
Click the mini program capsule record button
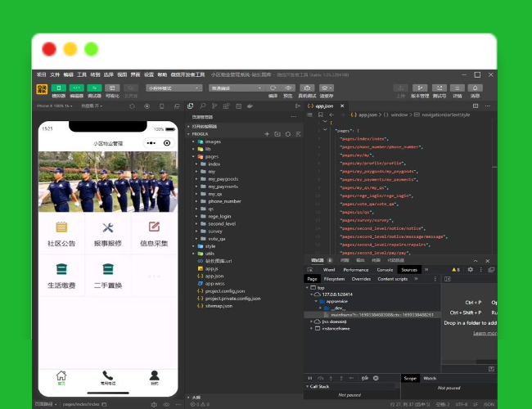[166, 143]
